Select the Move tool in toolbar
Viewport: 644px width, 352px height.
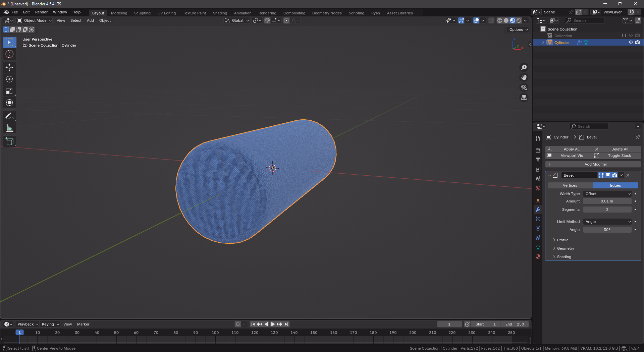[9, 67]
